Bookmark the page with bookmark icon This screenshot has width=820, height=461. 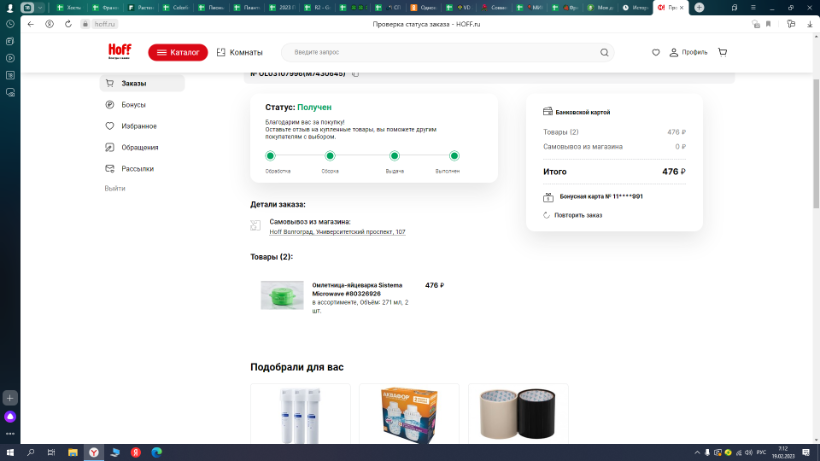coord(768,24)
